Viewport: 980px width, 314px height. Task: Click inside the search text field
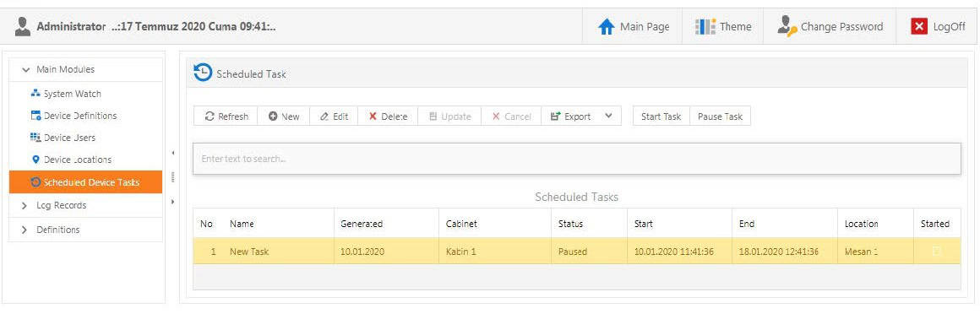[x=576, y=159]
